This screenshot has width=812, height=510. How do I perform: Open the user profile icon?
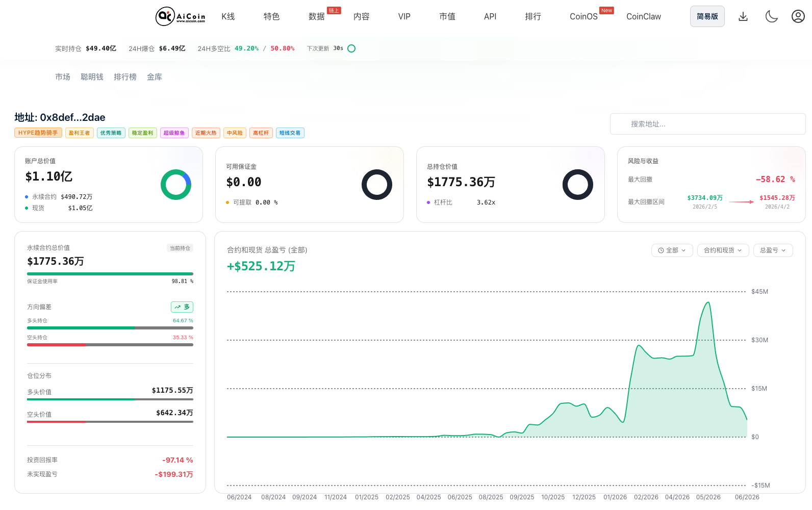tap(798, 16)
